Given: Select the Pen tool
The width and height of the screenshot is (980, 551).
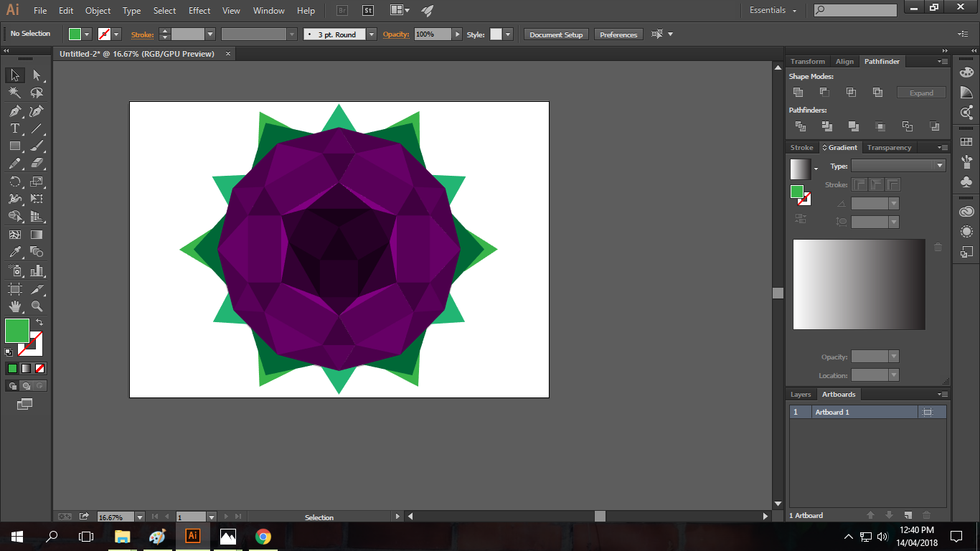Looking at the screenshot, I should click(x=14, y=111).
